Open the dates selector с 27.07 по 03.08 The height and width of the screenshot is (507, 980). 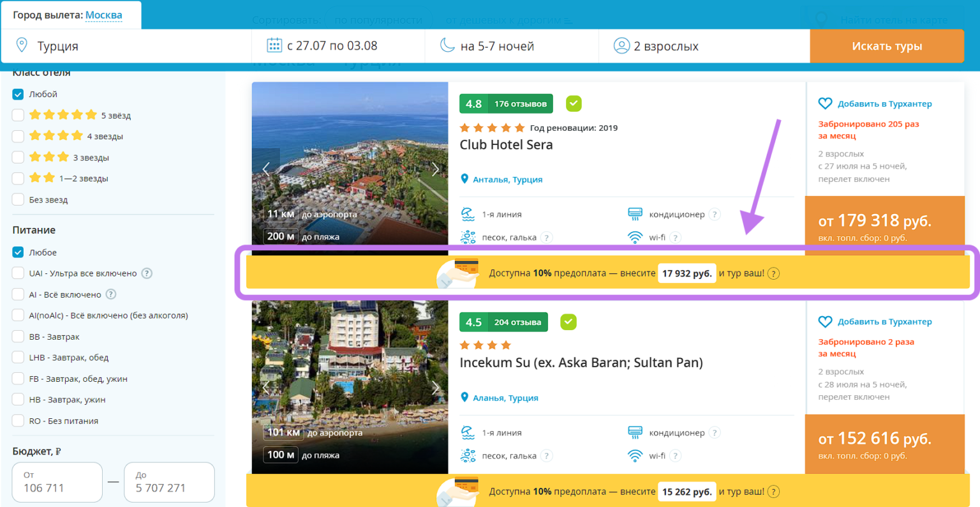click(x=332, y=46)
